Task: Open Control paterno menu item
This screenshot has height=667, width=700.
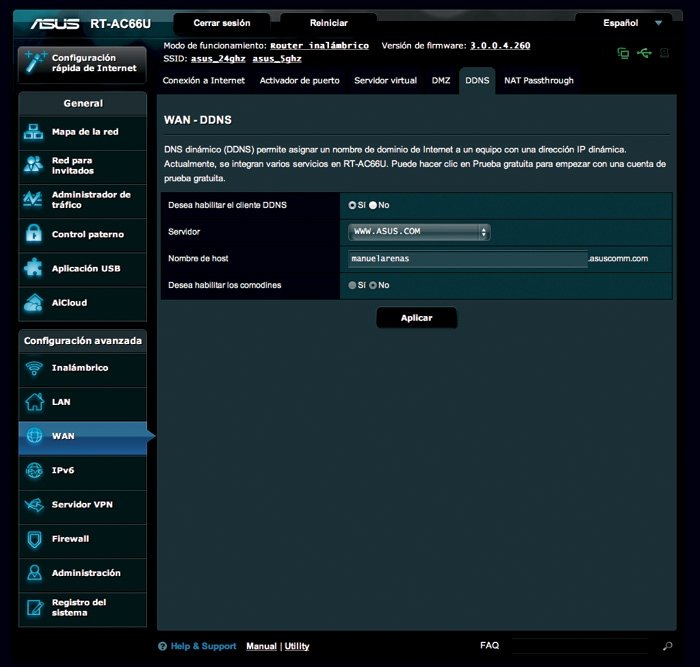Action: coord(83,234)
